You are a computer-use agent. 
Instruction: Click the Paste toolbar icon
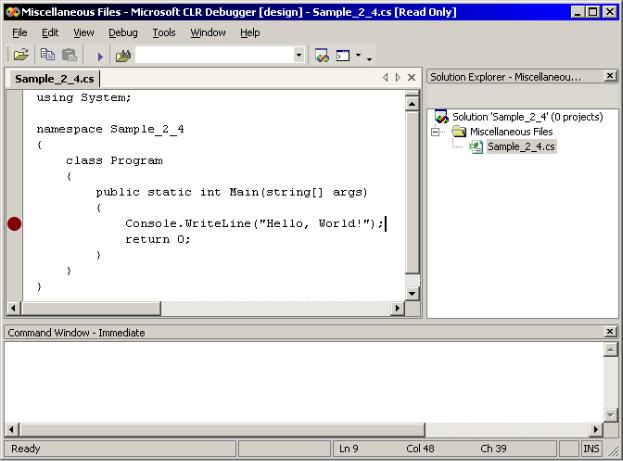pos(70,55)
